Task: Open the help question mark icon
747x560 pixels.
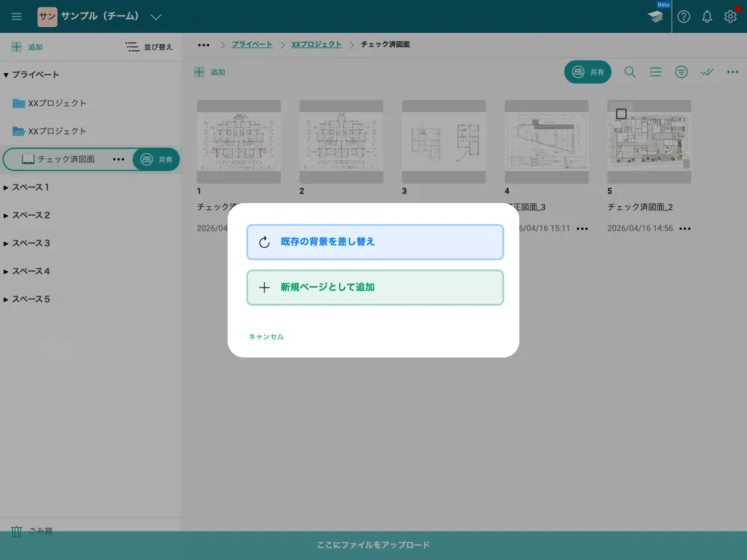Action: [684, 16]
